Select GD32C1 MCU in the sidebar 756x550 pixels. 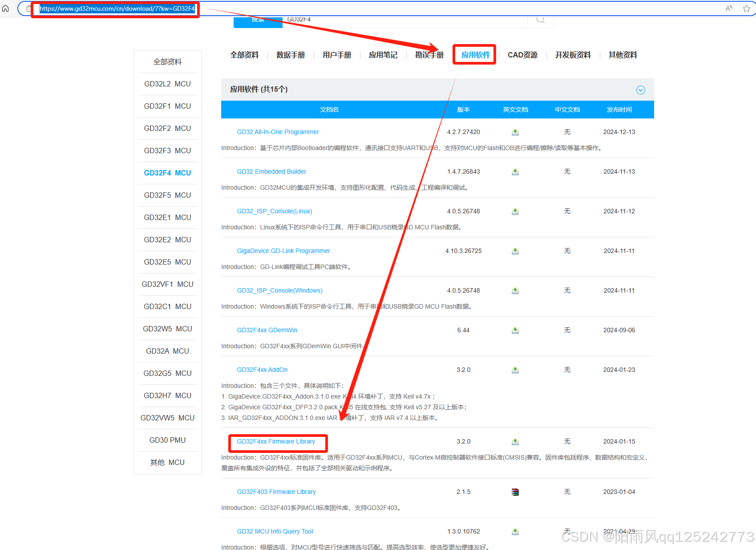click(167, 306)
